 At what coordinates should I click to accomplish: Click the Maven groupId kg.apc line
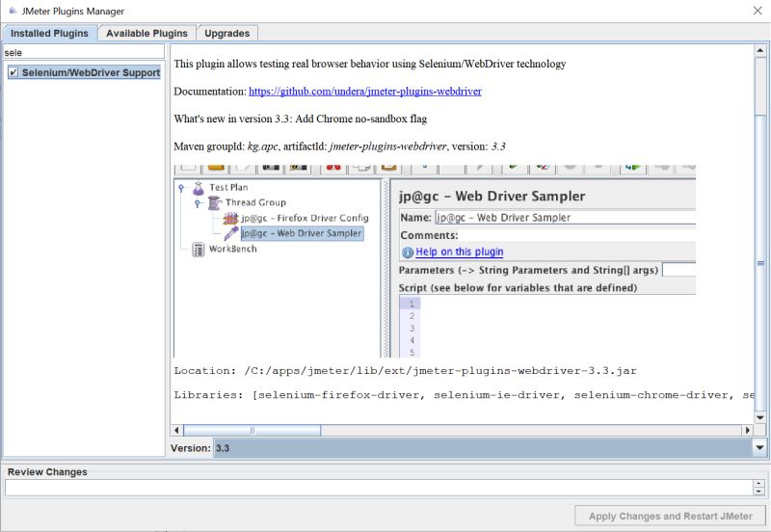click(x=340, y=146)
